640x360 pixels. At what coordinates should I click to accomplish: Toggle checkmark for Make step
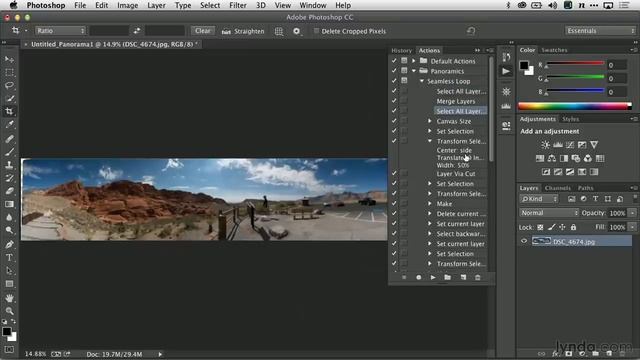394,203
